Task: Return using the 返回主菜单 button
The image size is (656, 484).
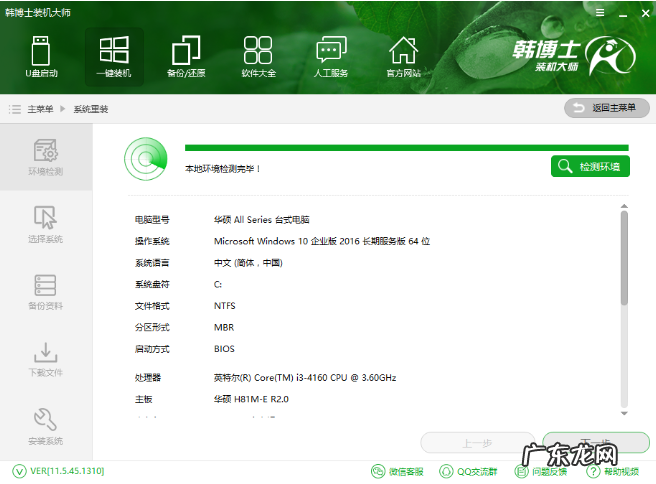Action: (607, 108)
